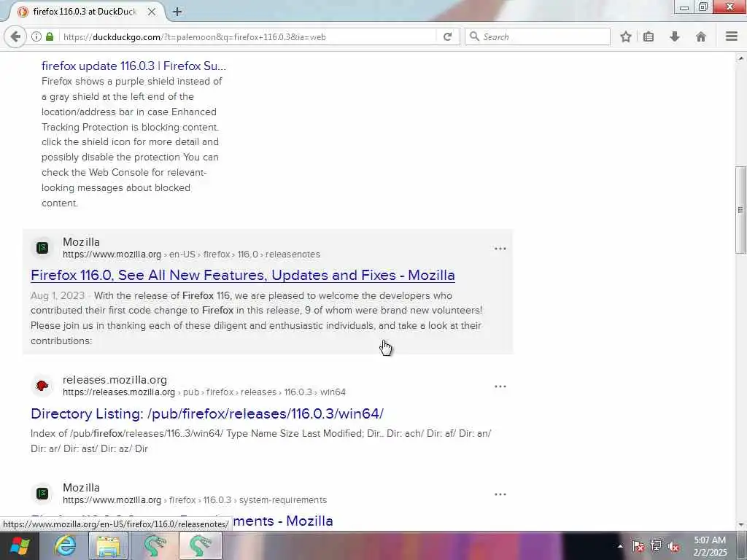Click the mozilla.org 116.0 releasenotes URL breadcrumb

point(191,254)
